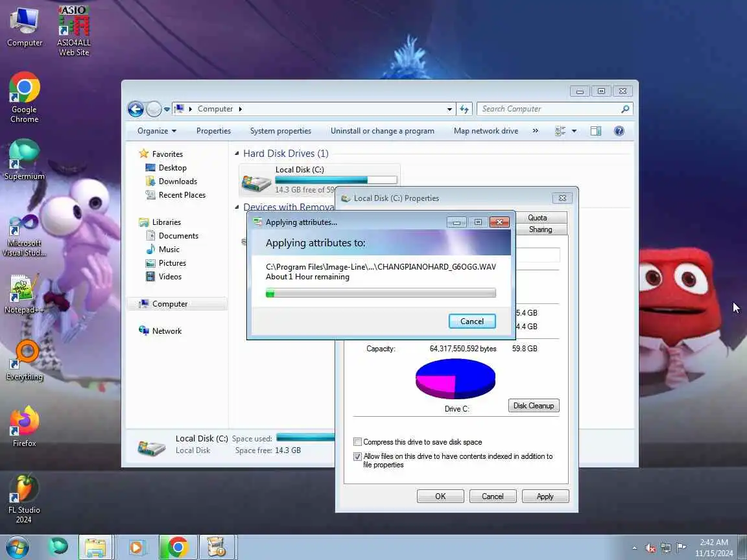The height and width of the screenshot is (560, 747).
Task: Collapse the Devices with Removable Storage group
Action: click(237, 207)
